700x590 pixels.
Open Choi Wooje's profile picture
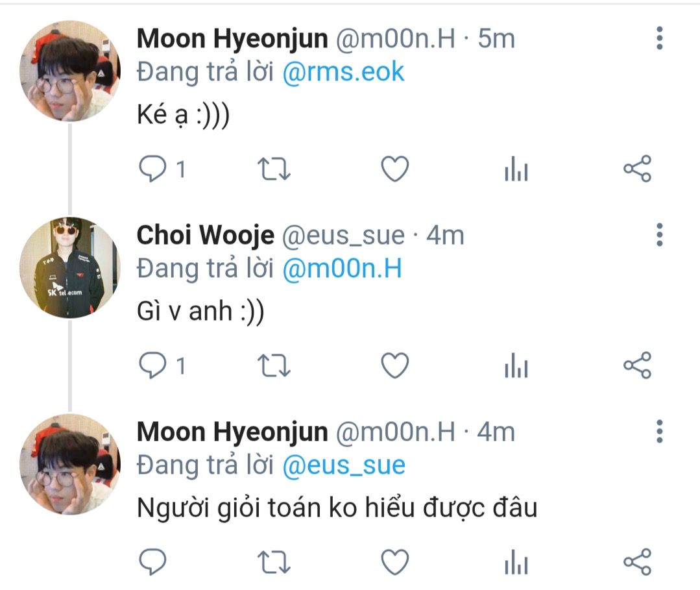click(x=69, y=267)
